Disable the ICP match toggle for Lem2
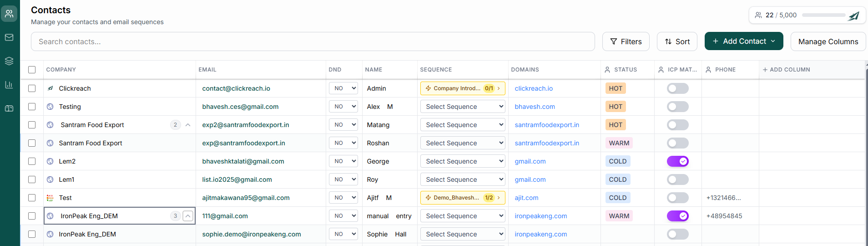 (677, 161)
